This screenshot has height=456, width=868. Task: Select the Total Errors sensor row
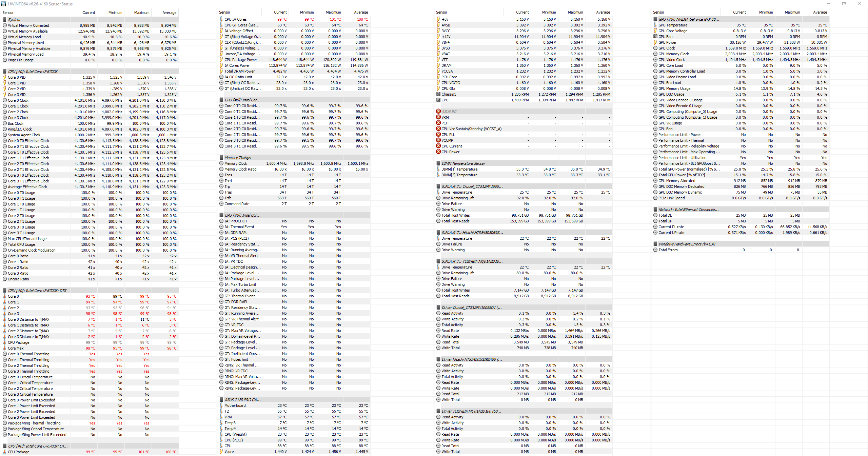coord(668,250)
